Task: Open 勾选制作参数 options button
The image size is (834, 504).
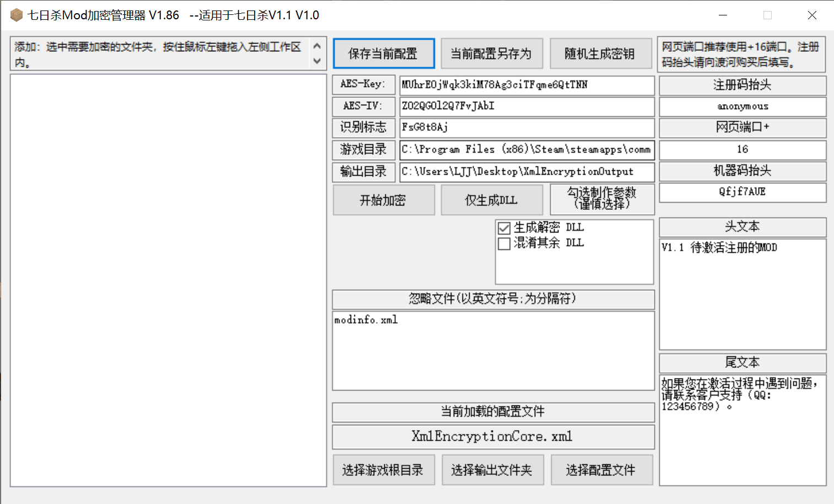Action: pyautogui.click(x=602, y=199)
